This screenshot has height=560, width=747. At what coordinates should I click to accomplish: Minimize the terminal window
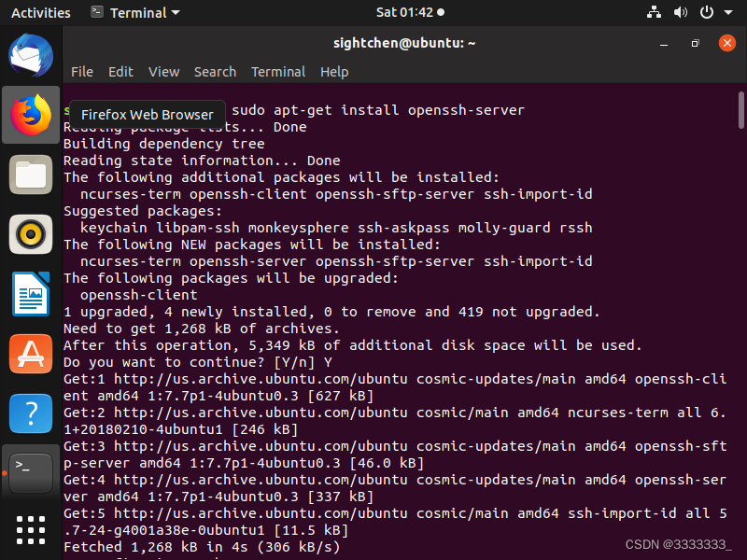click(664, 44)
